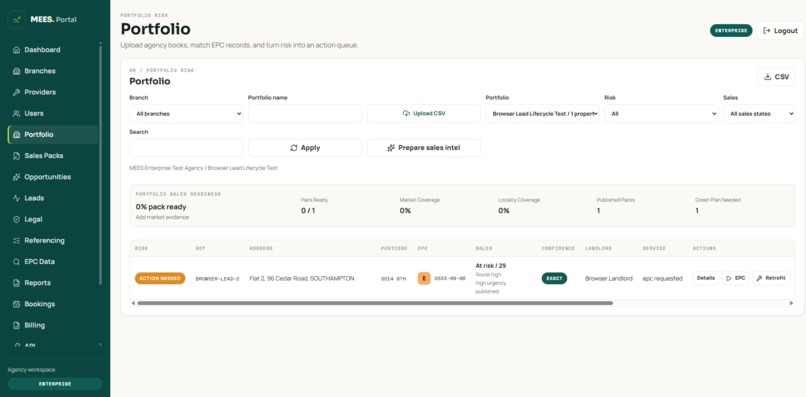Click Prepare sales intel button

[424, 148]
